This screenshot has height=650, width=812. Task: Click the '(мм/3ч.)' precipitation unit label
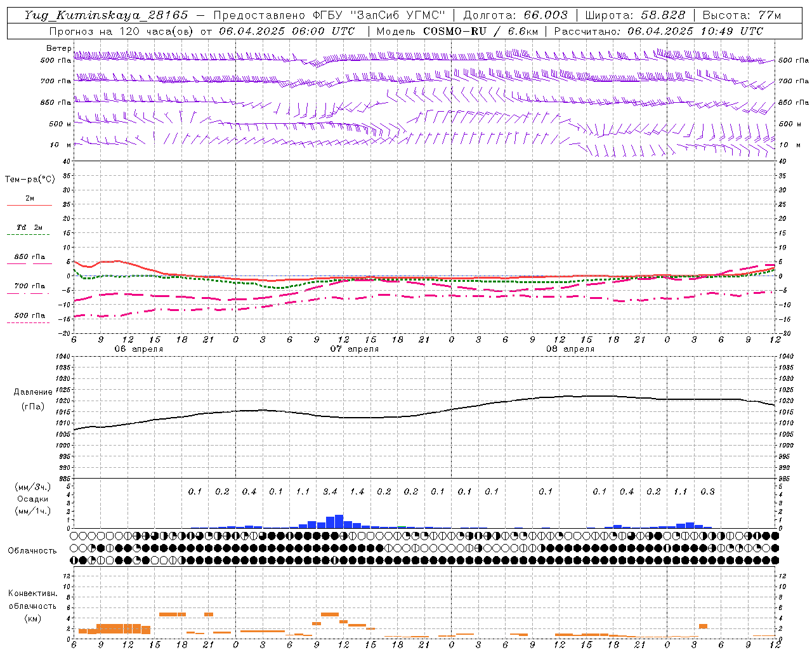pos(33,487)
